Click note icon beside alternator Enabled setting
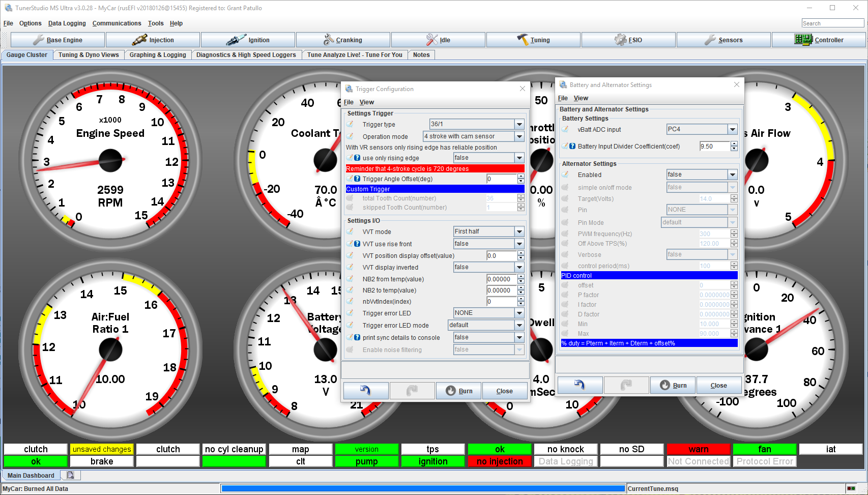Image resolution: width=868 pixels, height=495 pixels. point(565,174)
